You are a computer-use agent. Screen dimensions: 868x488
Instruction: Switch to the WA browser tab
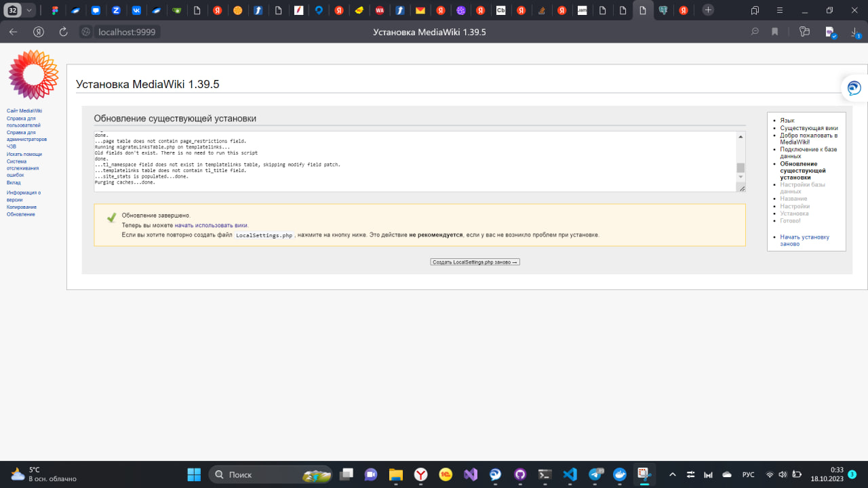pos(380,10)
